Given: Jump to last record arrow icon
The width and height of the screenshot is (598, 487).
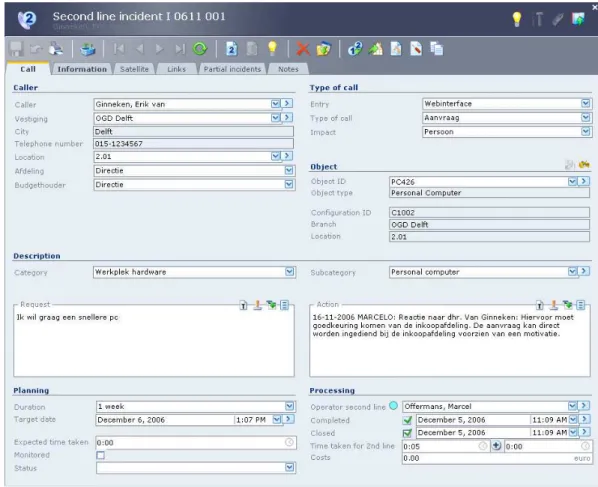Looking at the screenshot, I should point(180,49).
